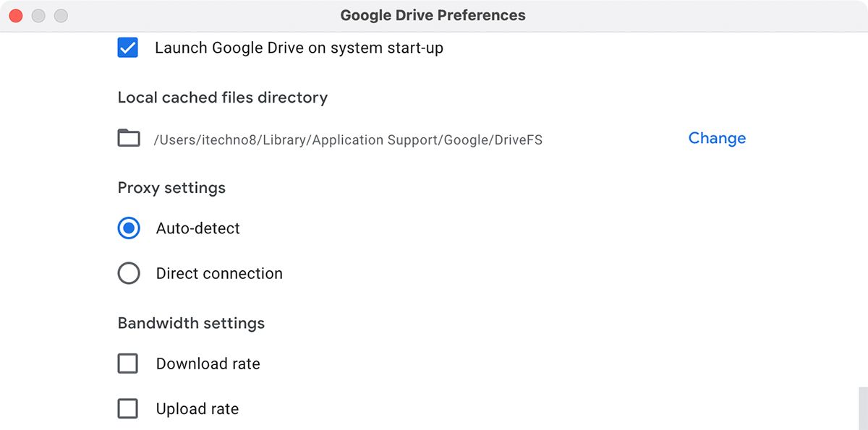Viewport: 868px width, 430px height.
Task: Enable the Upload rate bandwidth limit
Action: coord(127,408)
